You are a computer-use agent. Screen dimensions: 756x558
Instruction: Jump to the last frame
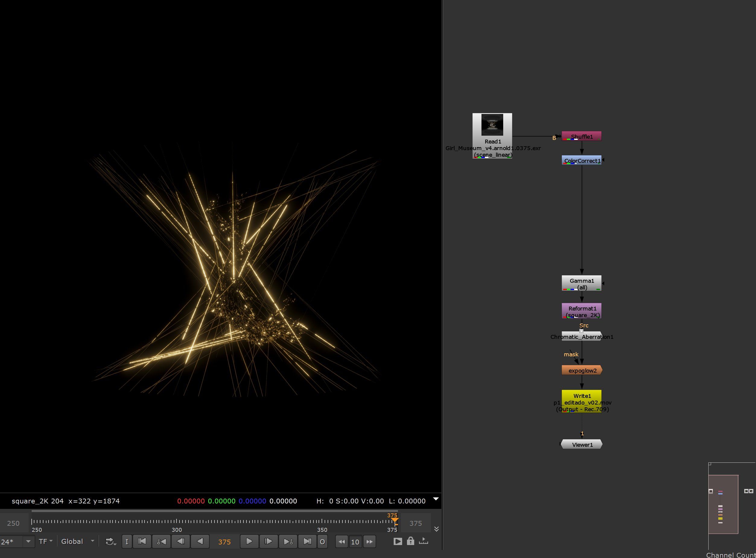point(307,541)
